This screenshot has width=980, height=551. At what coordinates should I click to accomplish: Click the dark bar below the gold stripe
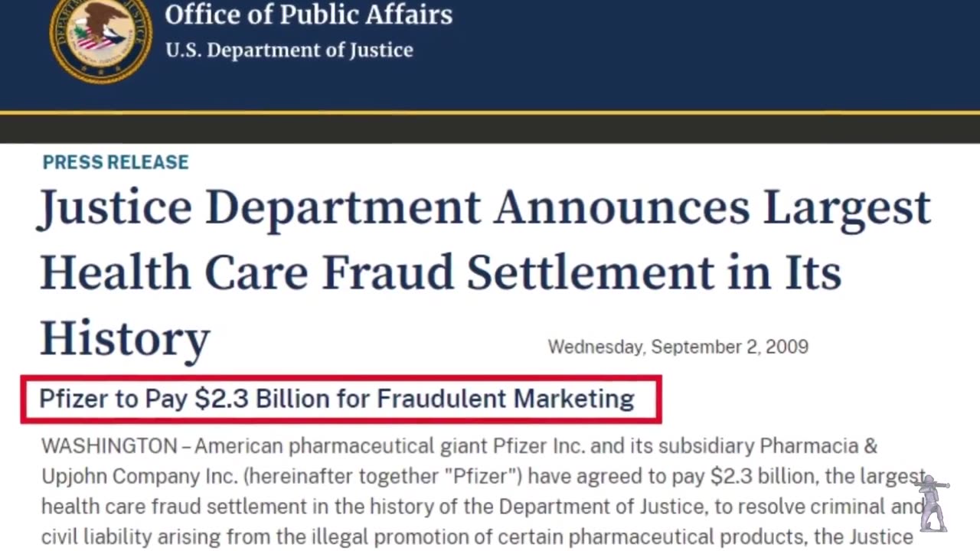490,129
